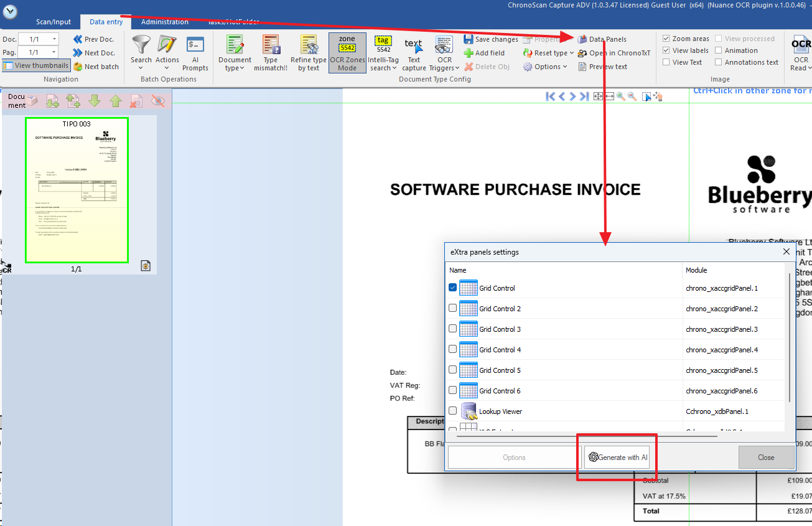This screenshot has height=526, width=812.
Task: Open Intelli-Tag search tool
Action: [x=383, y=54]
